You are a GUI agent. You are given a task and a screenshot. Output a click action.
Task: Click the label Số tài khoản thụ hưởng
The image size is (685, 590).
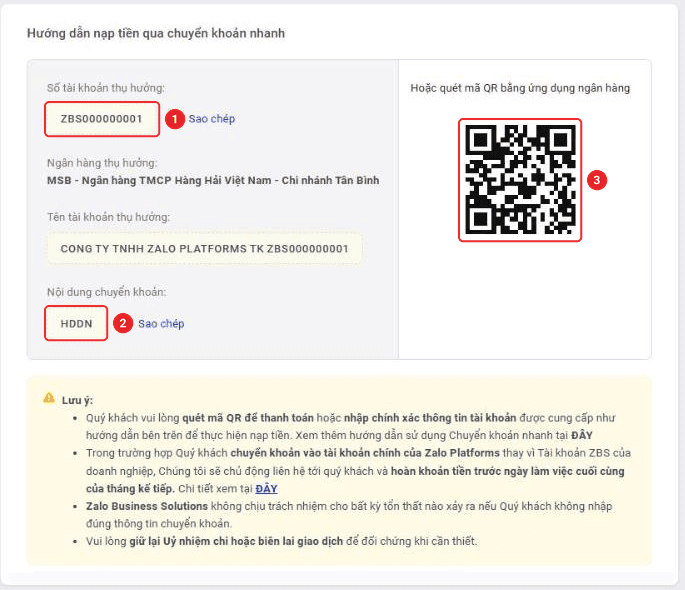click(x=106, y=88)
